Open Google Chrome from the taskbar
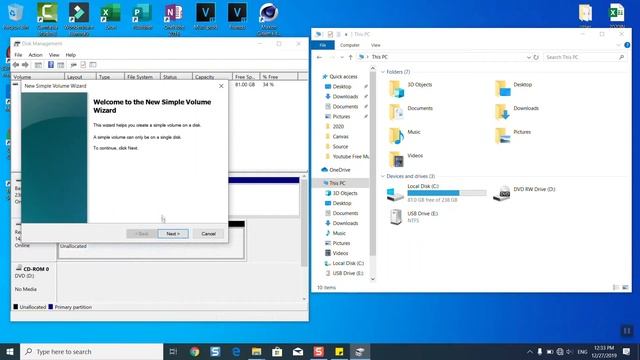This screenshot has height=360, width=640. click(x=195, y=351)
